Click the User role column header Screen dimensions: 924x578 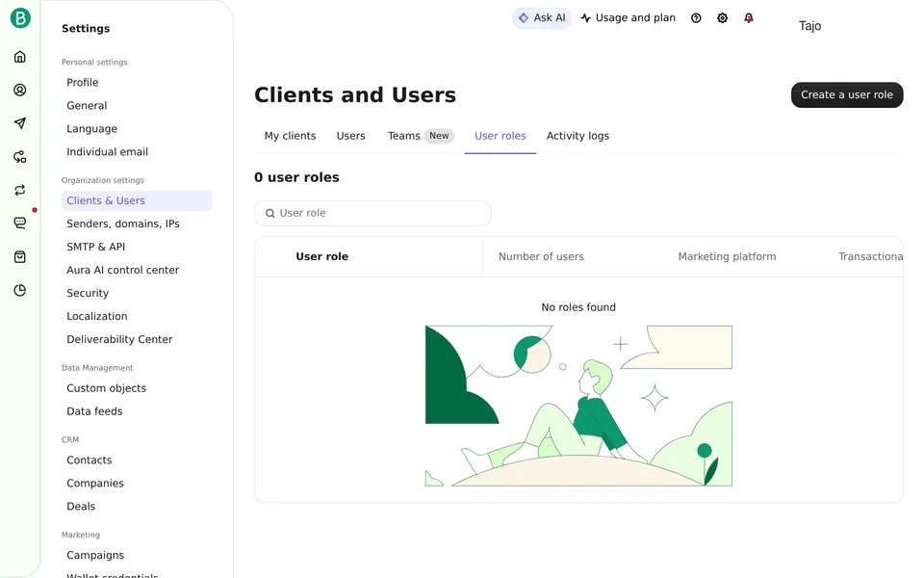click(321, 256)
